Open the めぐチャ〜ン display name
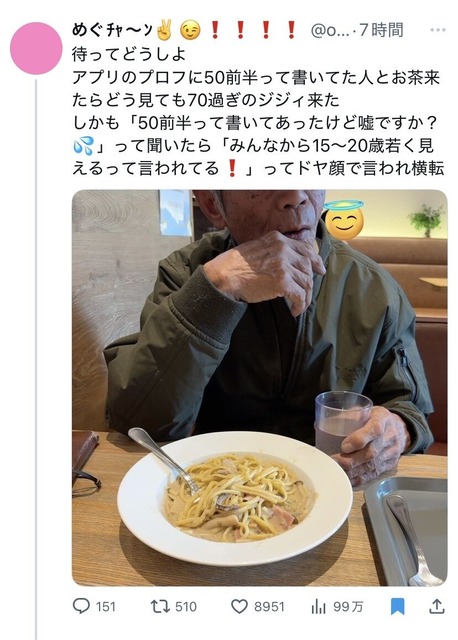The image size is (458, 640). tap(112, 30)
